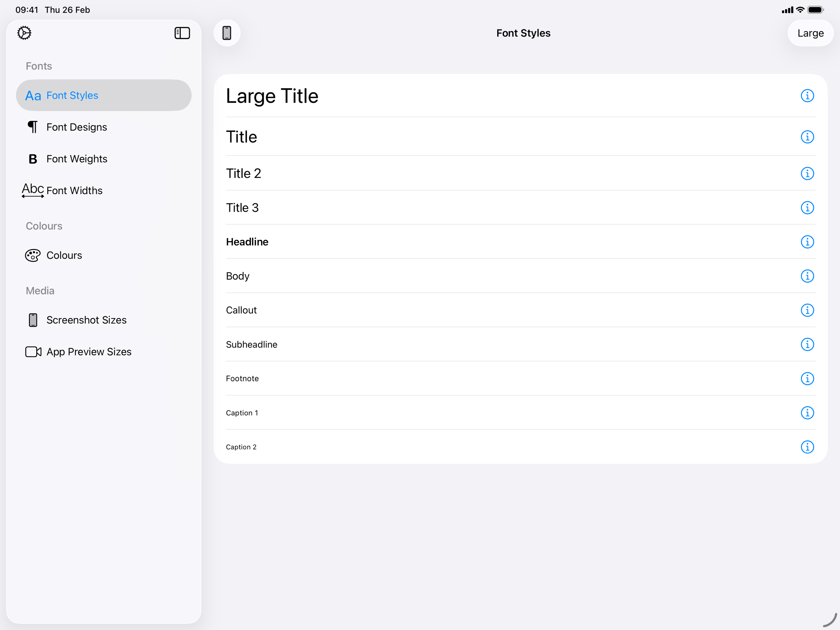Open info button beside Headline

point(807,242)
